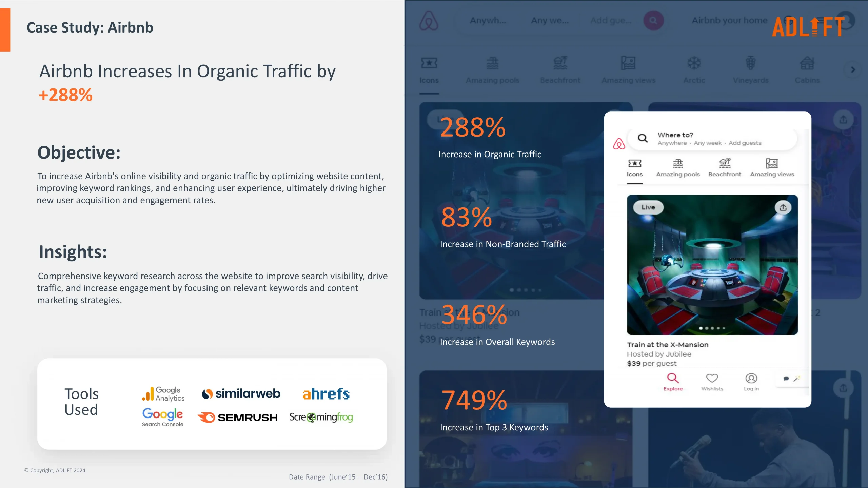
Task: Toggle the Live listing badge
Action: click(649, 207)
